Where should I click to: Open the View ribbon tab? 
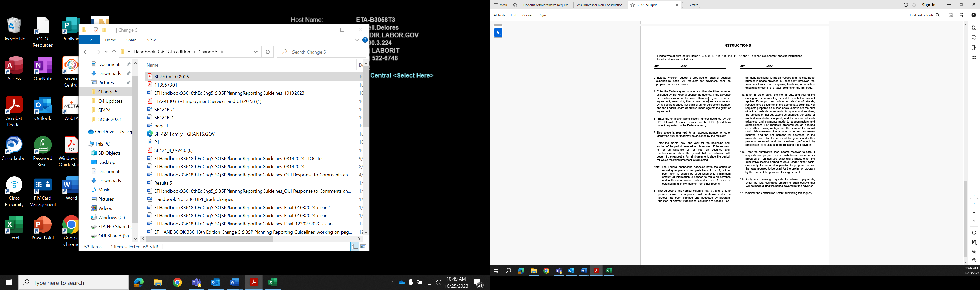pyautogui.click(x=151, y=40)
